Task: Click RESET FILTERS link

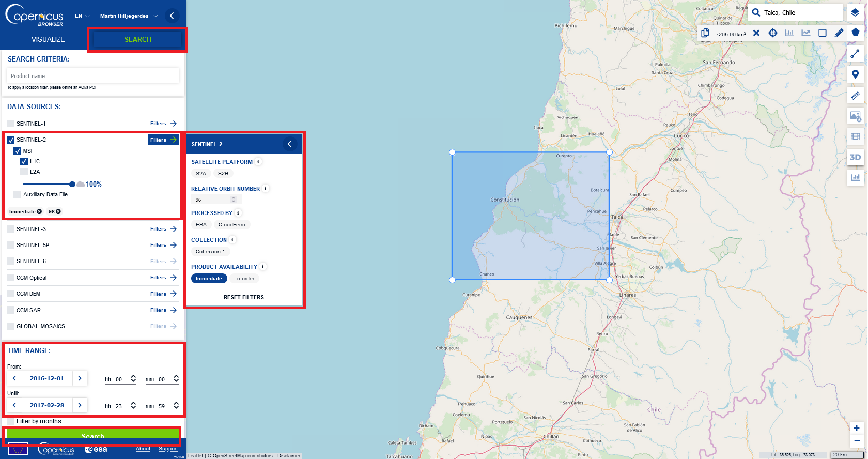Action: (243, 297)
